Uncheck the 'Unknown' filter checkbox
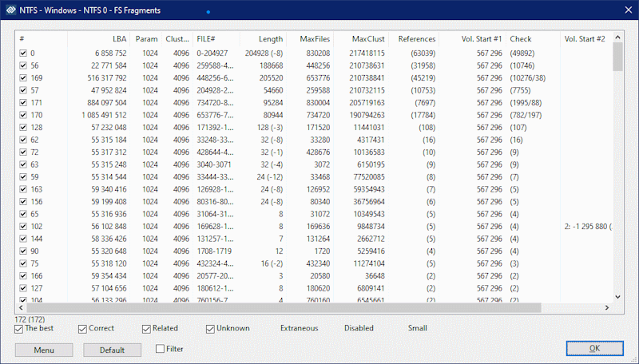This screenshot has width=639, height=364. pos(210,329)
